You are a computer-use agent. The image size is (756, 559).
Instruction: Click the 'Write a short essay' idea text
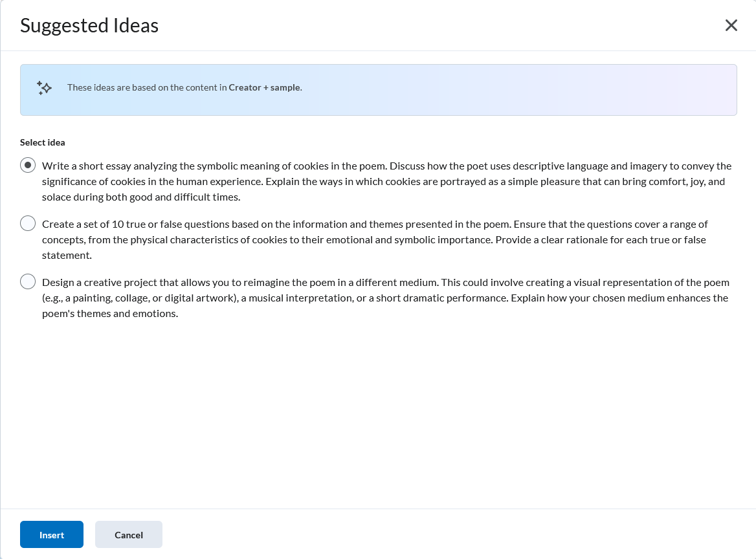point(386,181)
